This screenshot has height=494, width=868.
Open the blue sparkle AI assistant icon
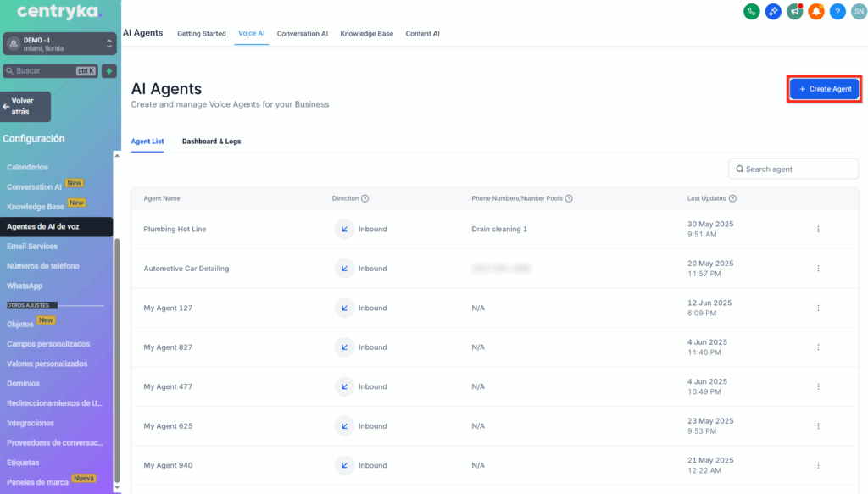[773, 11]
